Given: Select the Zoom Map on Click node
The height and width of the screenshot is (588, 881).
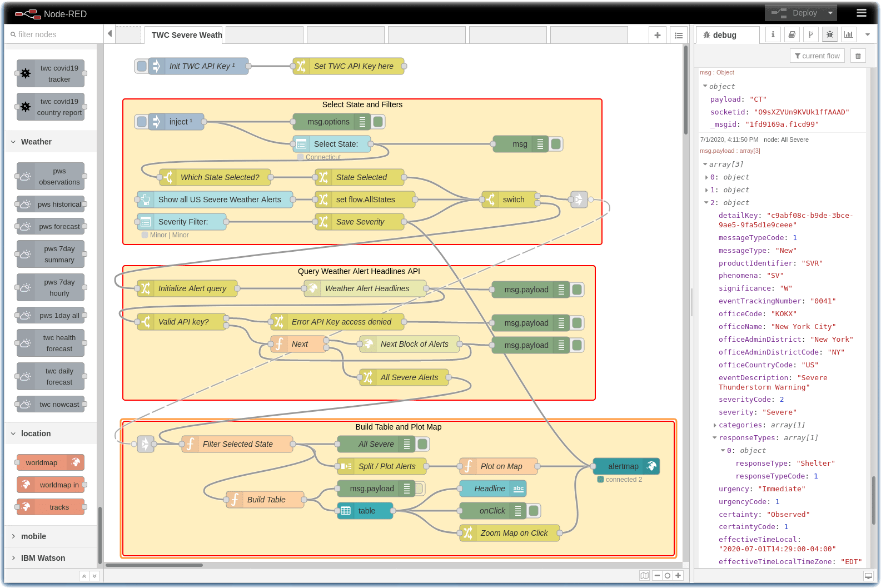Looking at the screenshot, I should (510, 533).
